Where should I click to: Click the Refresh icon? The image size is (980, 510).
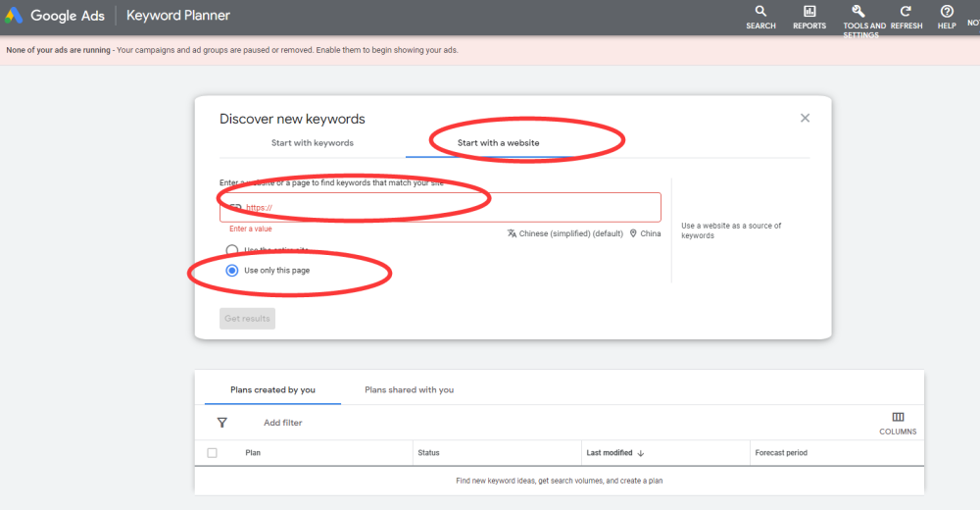pos(906,11)
